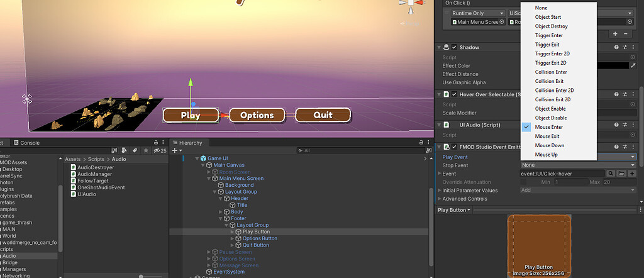Expand the Options Button hierarchy item
The width and height of the screenshot is (644, 278).
pos(232,238)
